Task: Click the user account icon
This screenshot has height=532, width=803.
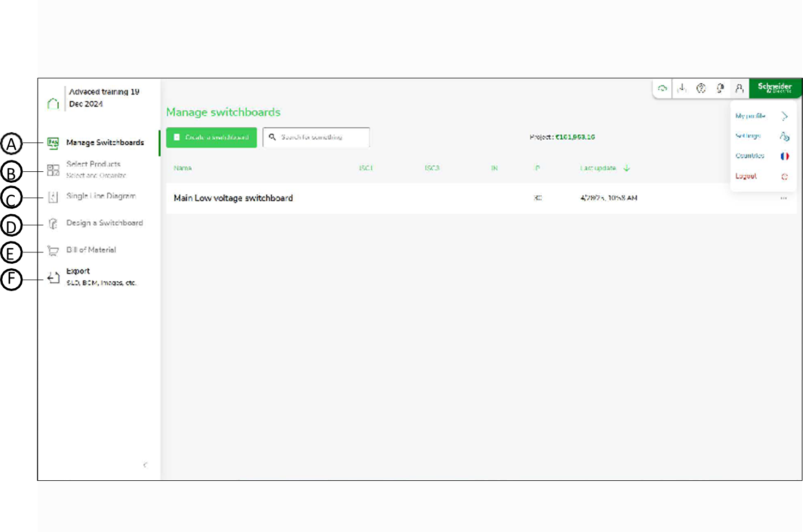Action: [x=739, y=88]
